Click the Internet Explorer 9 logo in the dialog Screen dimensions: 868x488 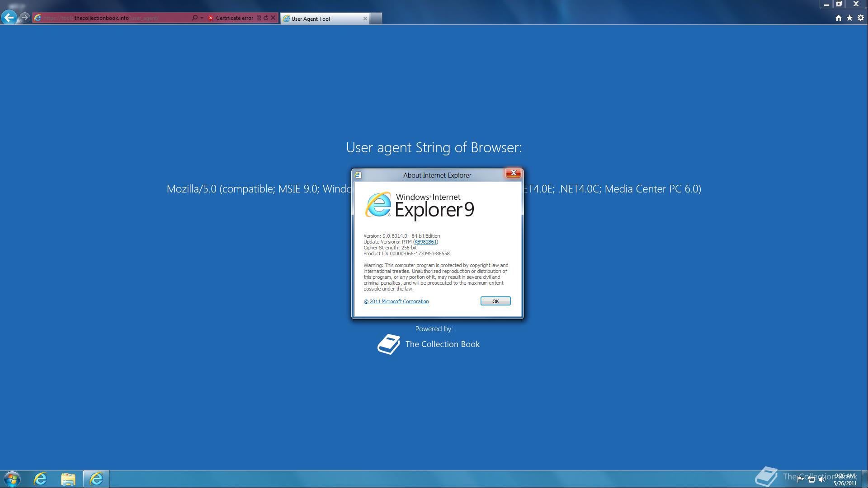coord(420,206)
